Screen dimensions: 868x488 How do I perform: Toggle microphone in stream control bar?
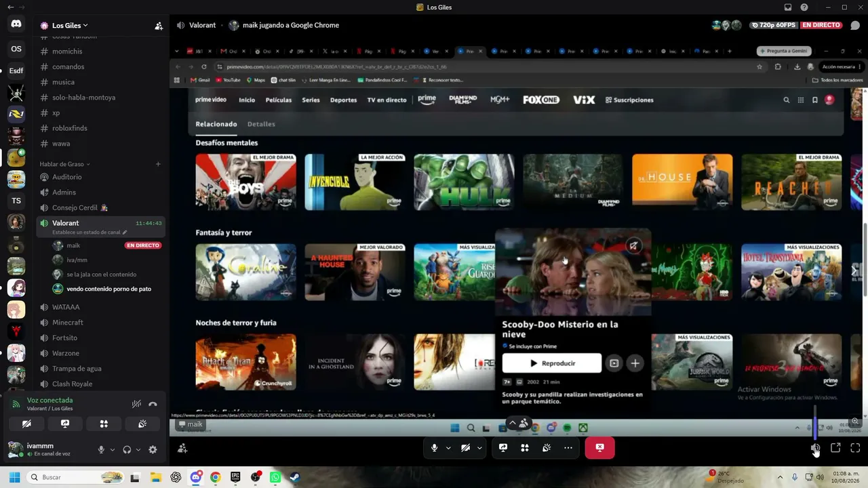click(x=435, y=447)
